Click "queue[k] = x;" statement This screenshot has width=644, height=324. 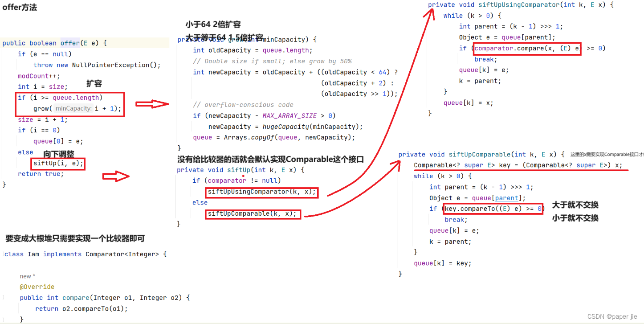[x=469, y=103]
